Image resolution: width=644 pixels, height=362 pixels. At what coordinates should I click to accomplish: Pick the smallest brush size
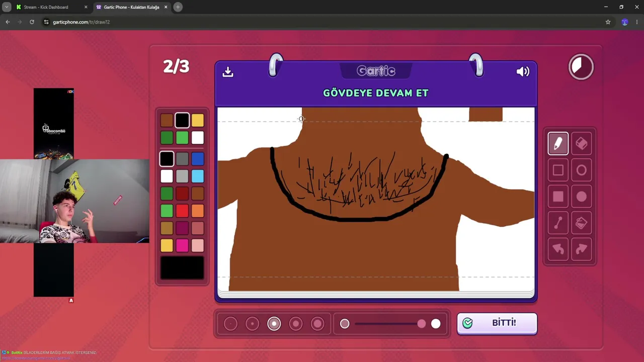click(230, 324)
